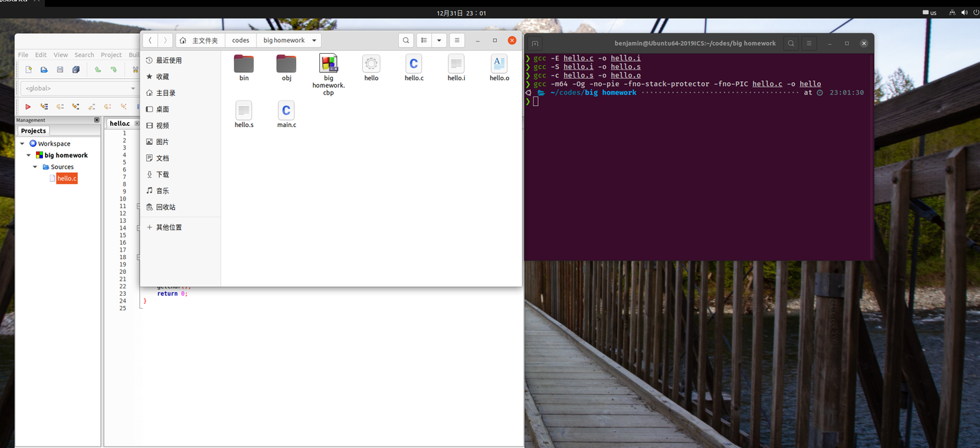Collapse the Sources folder node

35,167
